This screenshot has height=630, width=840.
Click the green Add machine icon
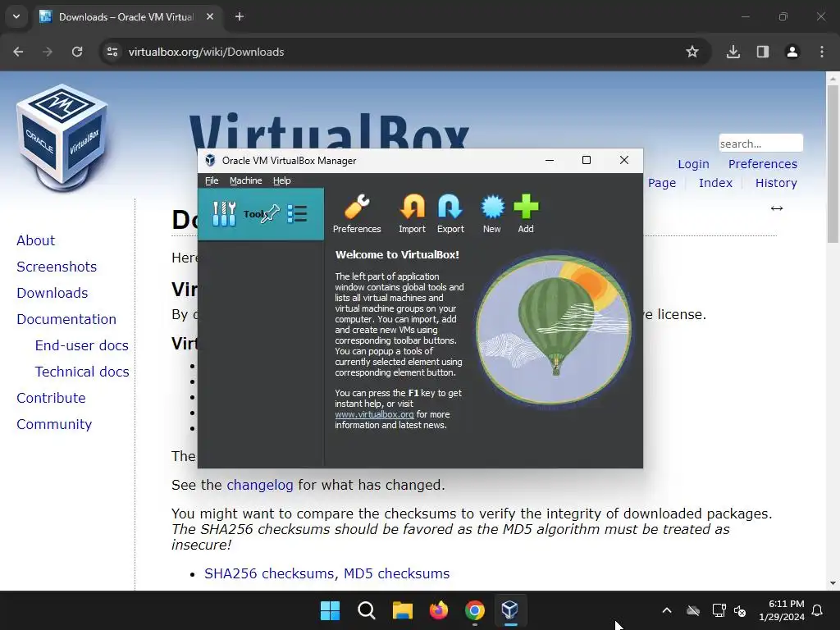click(526, 214)
